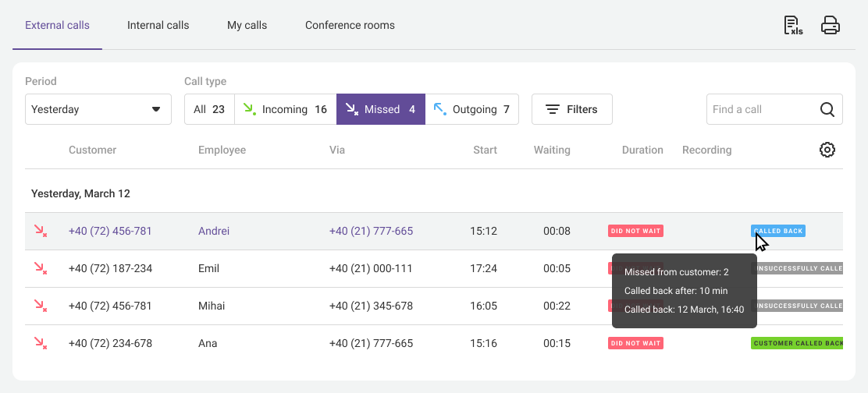Click missed call icon in Ana row

[41, 343]
